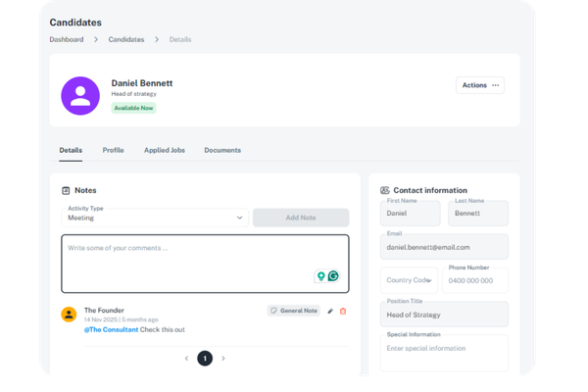Image resolution: width=588 pixels, height=392 pixels.
Task: Click the @The Consultant mention link
Action: [113, 329]
